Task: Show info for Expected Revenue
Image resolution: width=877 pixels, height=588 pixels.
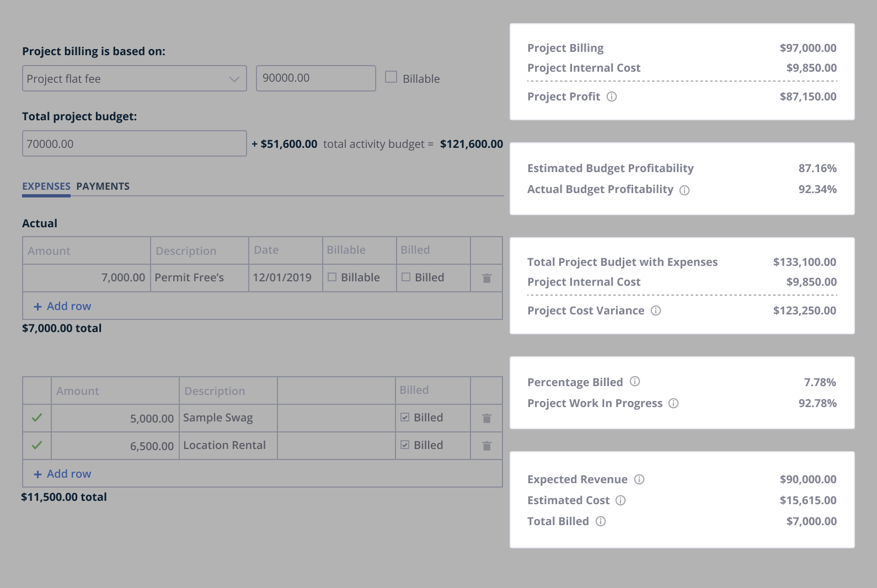Action: 639,479
